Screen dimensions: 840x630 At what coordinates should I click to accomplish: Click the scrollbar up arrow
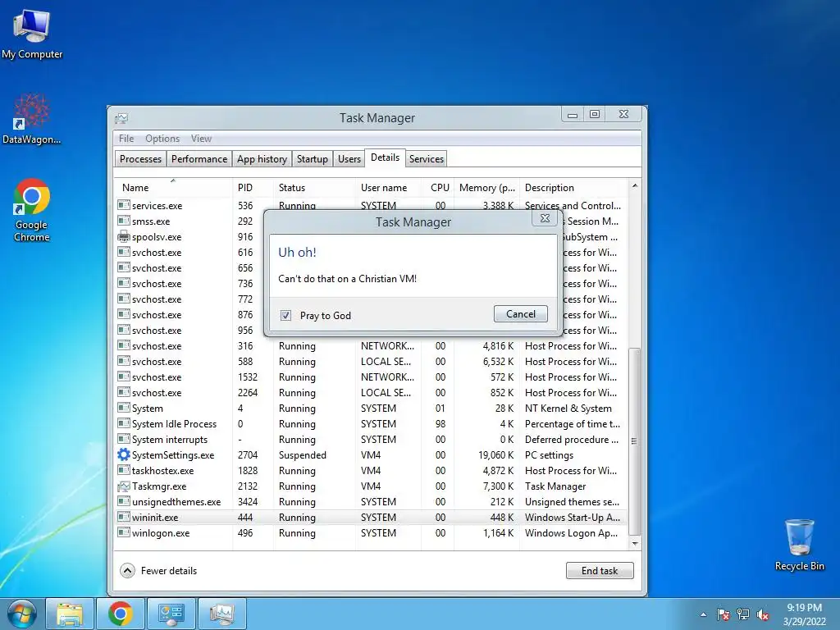[635, 186]
